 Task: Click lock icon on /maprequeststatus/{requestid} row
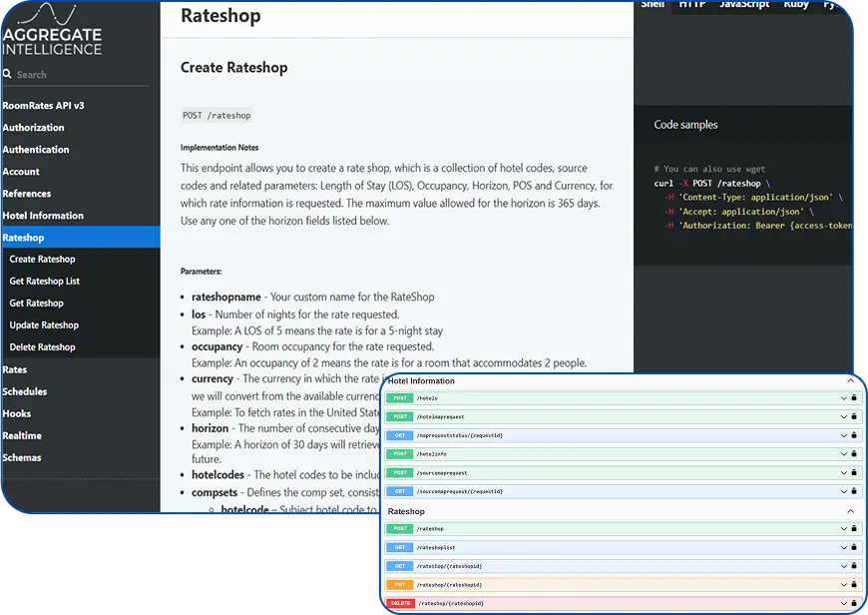click(x=854, y=435)
